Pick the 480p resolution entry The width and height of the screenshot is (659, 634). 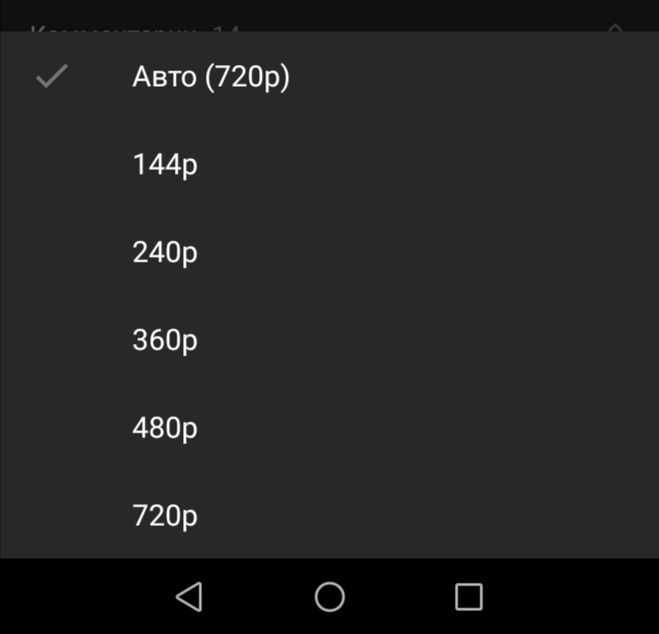[165, 429]
